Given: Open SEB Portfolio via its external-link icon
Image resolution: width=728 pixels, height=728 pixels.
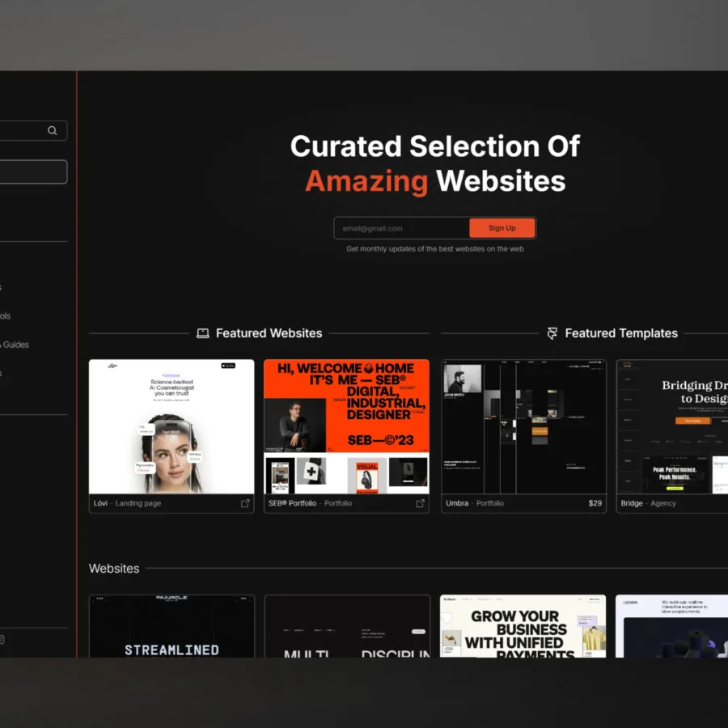Looking at the screenshot, I should pyautogui.click(x=421, y=503).
